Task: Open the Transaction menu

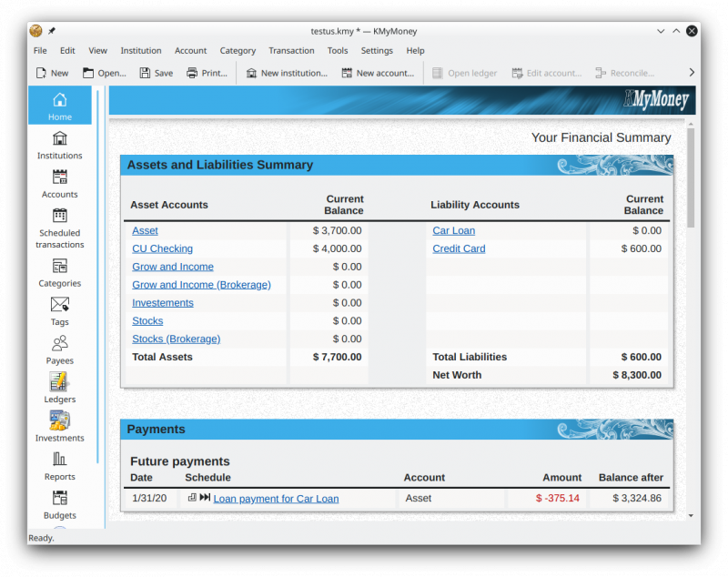Action: point(291,51)
